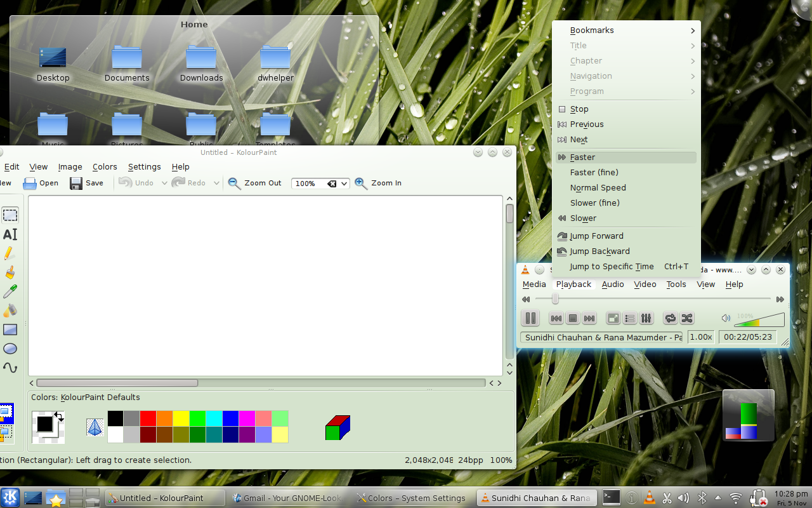Select the Spraycan tool in KolourPaint
812x508 pixels.
pos(10,311)
